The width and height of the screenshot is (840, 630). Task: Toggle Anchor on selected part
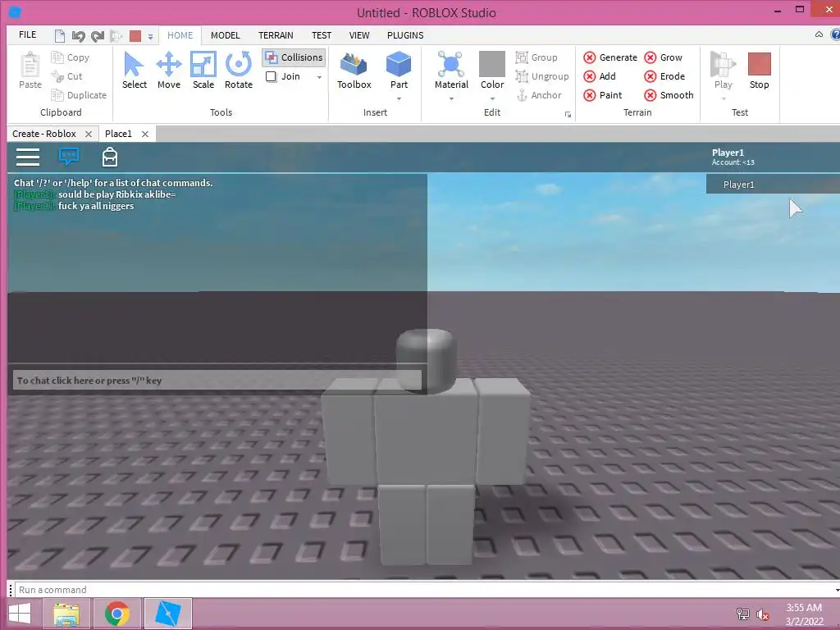coord(539,95)
